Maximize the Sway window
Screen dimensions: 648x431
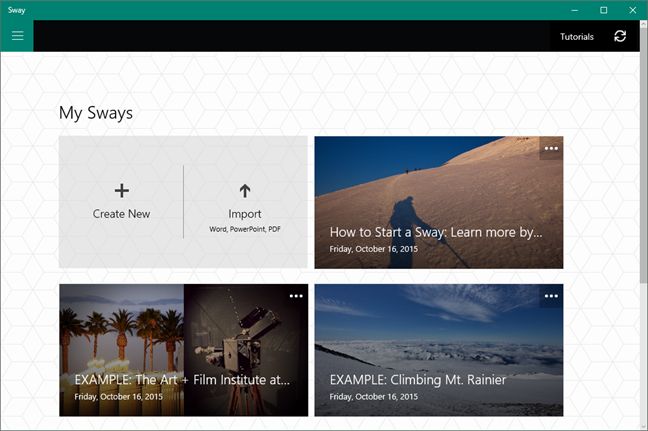click(x=603, y=10)
